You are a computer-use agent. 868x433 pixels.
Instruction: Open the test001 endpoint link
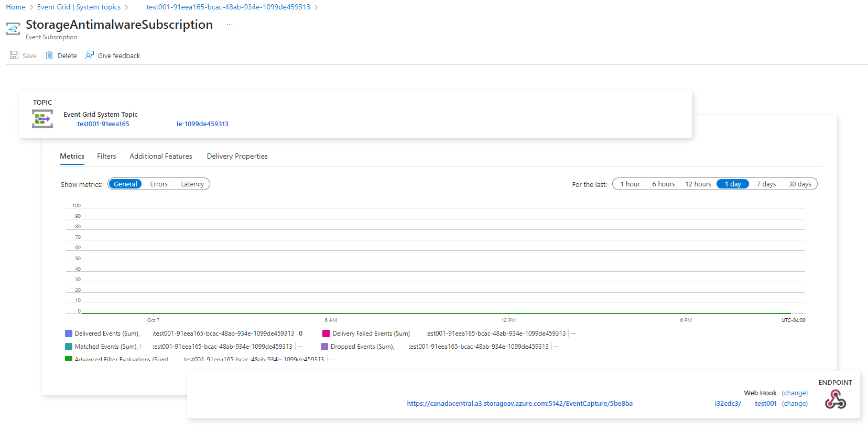tap(766, 404)
